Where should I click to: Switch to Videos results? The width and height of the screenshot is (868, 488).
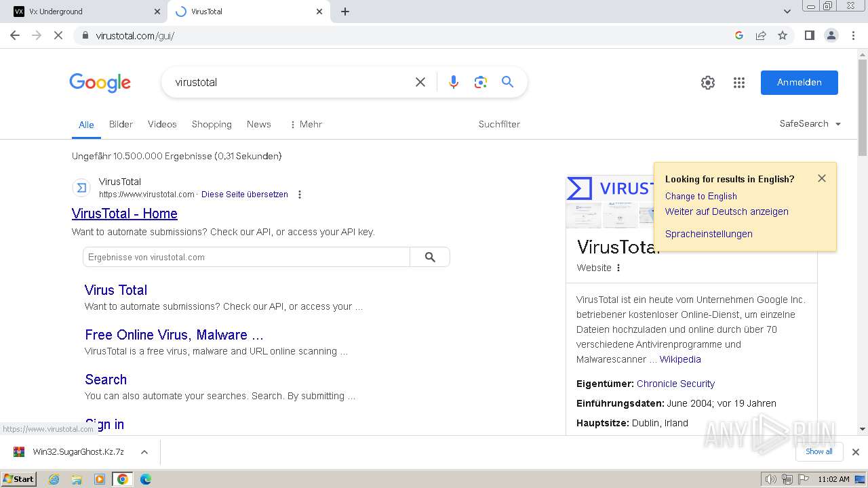tap(162, 124)
